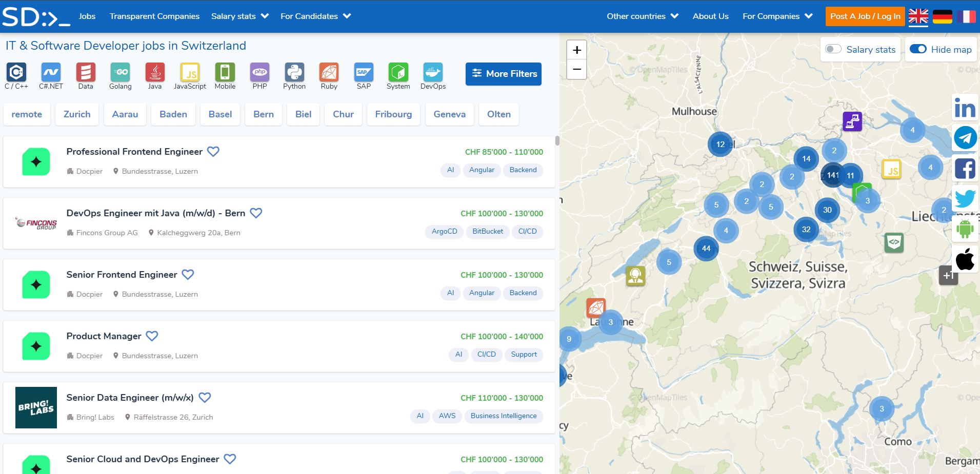Filter by Basel location
980x474 pixels.
(x=220, y=114)
